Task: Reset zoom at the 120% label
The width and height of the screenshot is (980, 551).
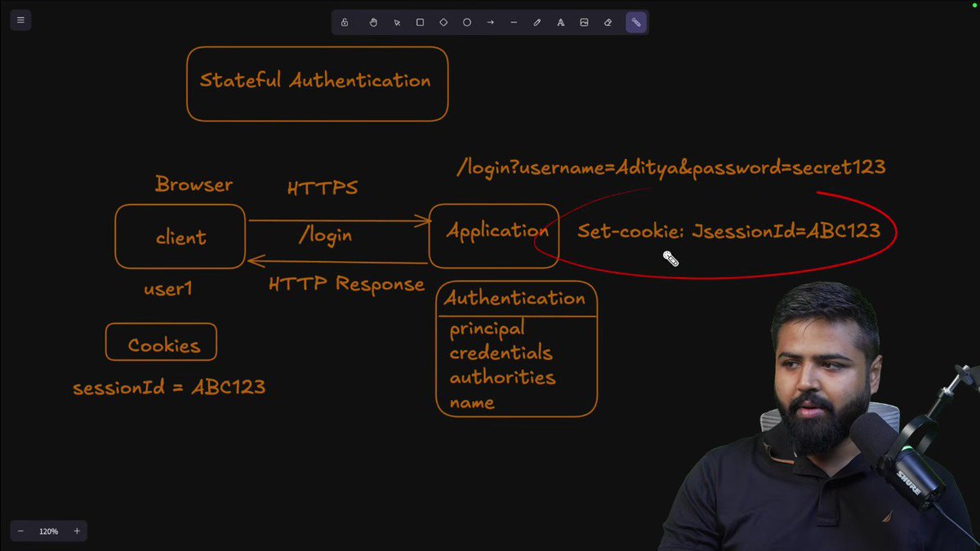Action: tap(48, 531)
